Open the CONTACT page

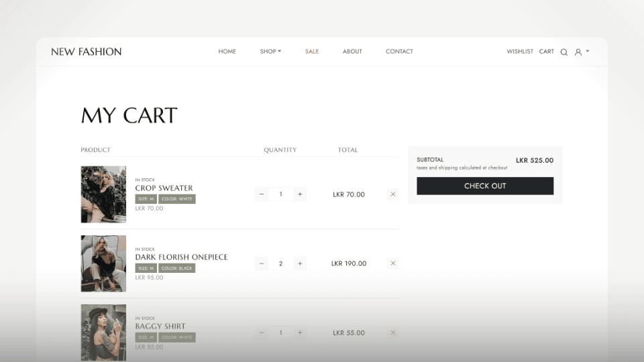click(399, 52)
